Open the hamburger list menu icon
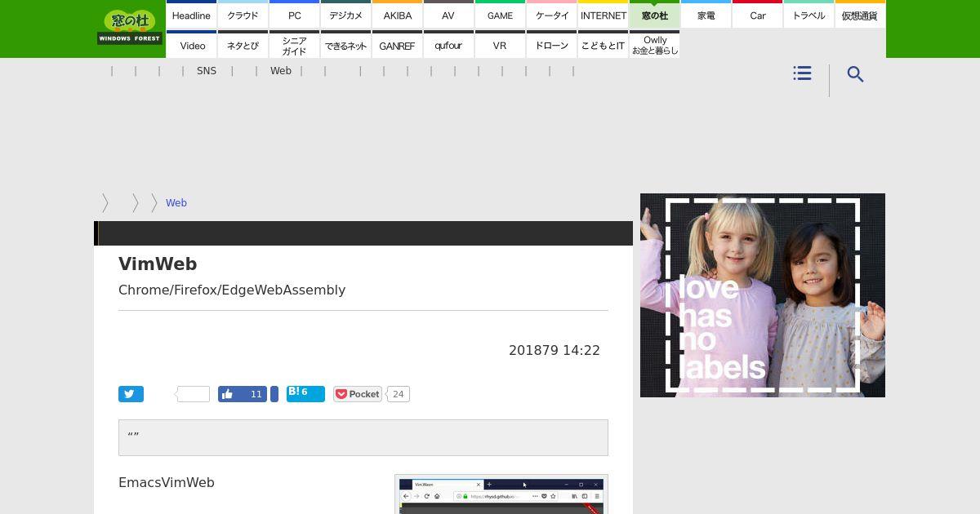Screen dimensions: 980x514 pyautogui.click(x=802, y=73)
